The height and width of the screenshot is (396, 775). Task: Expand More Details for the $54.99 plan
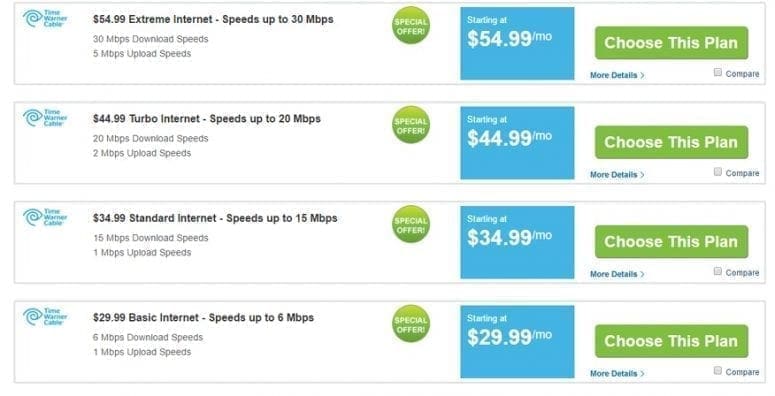point(617,75)
